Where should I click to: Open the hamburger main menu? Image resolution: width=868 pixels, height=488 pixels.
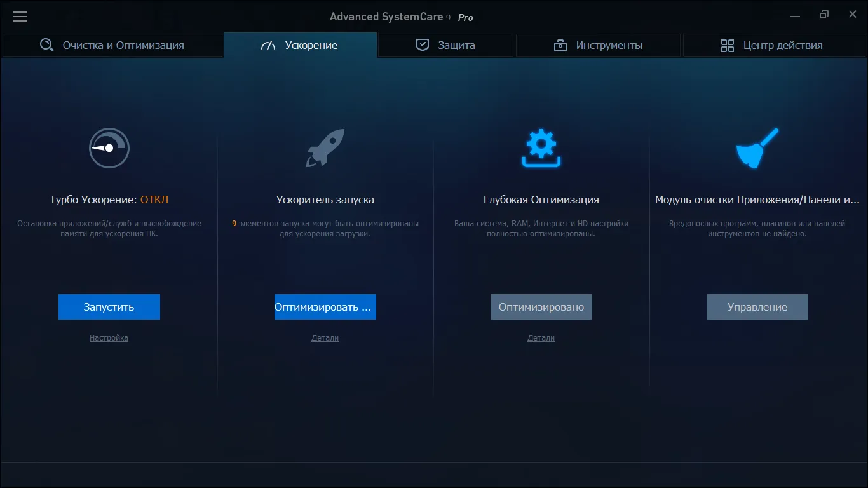20,17
